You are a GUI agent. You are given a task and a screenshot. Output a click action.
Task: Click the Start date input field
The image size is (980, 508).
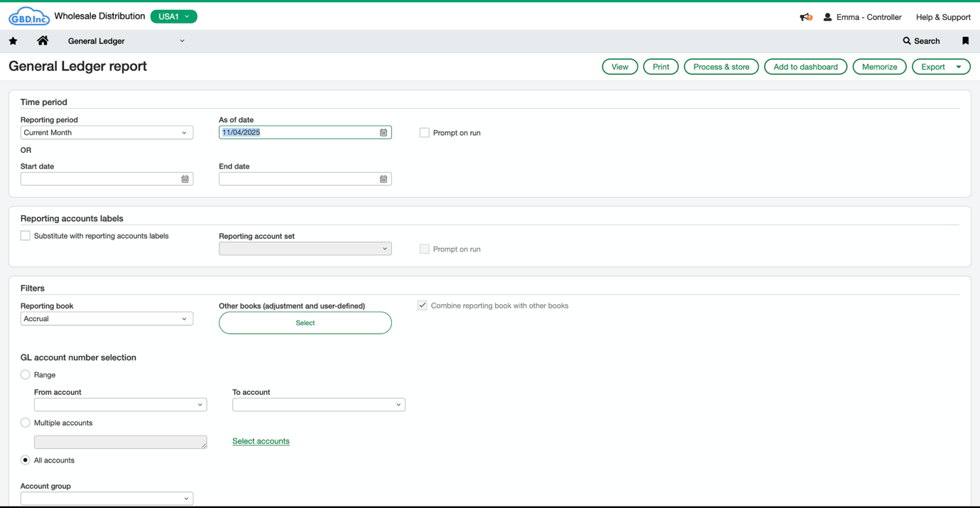99,179
